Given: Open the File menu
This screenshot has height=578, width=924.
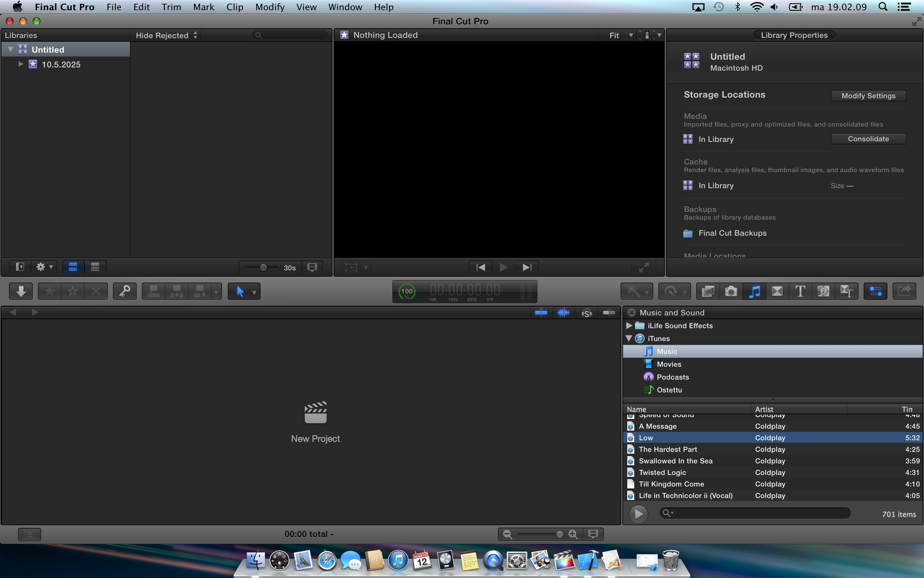Looking at the screenshot, I should 114,7.
